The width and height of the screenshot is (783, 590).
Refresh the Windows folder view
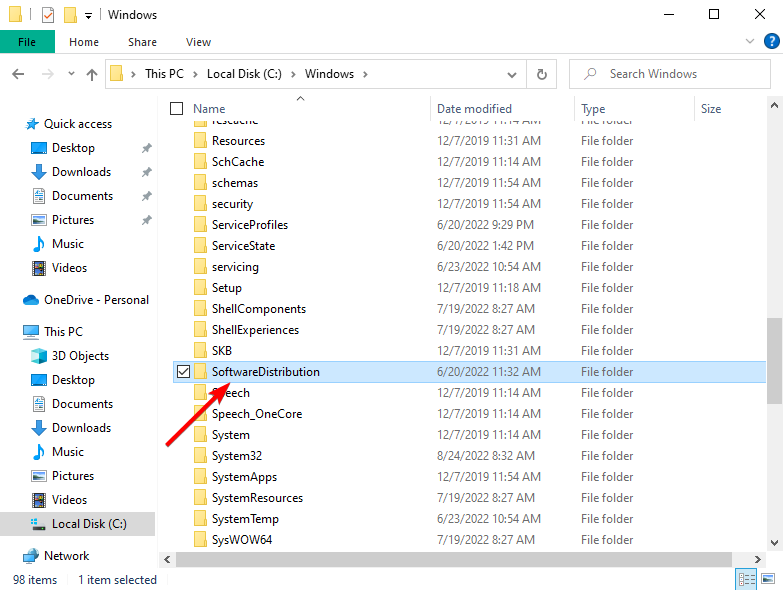pyautogui.click(x=541, y=74)
